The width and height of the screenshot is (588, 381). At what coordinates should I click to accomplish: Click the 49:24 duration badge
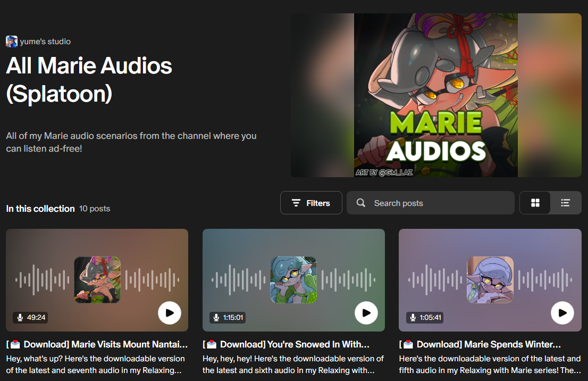pos(30,318)
